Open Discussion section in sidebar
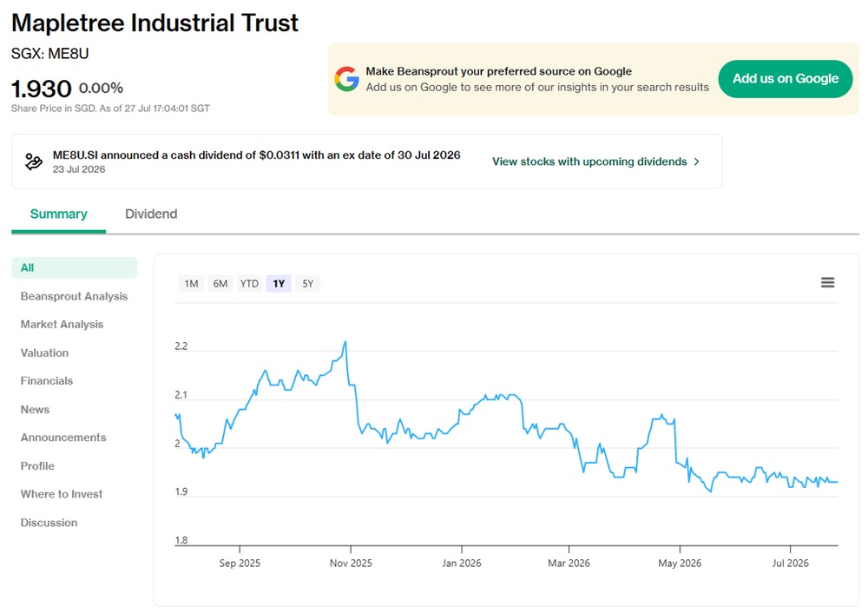 tap(49, 523)
